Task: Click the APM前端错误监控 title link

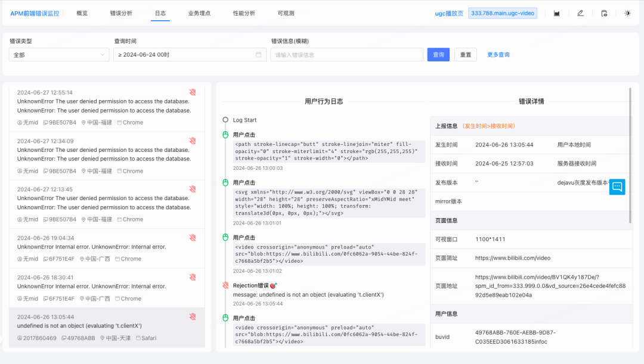Action: pyautogui.click(x=35, y=14)
